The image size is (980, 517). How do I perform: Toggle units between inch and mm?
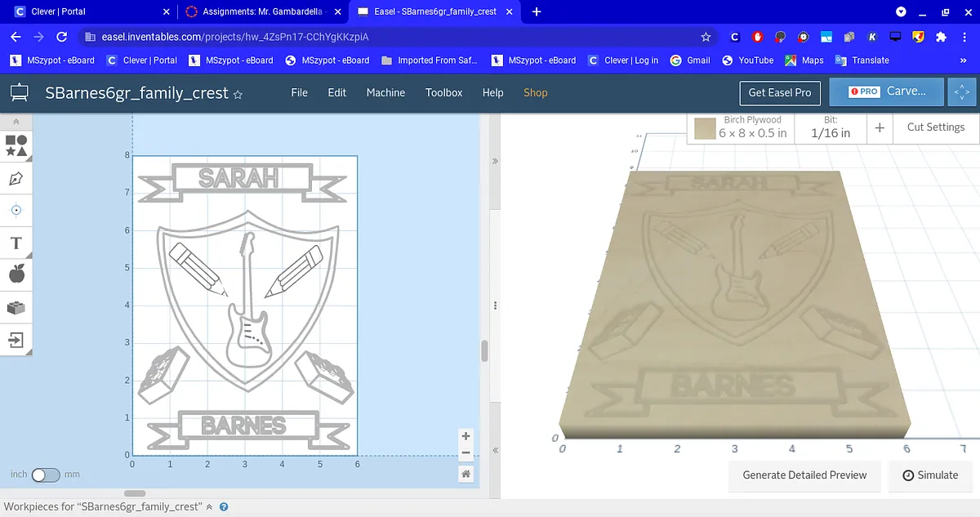coord(45,475)
